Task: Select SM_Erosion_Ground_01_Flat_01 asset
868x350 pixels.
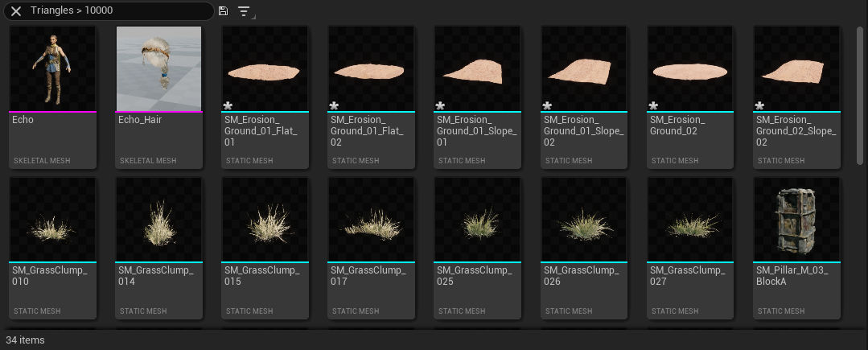Action: pyautogui.click(x=265, y=97)
